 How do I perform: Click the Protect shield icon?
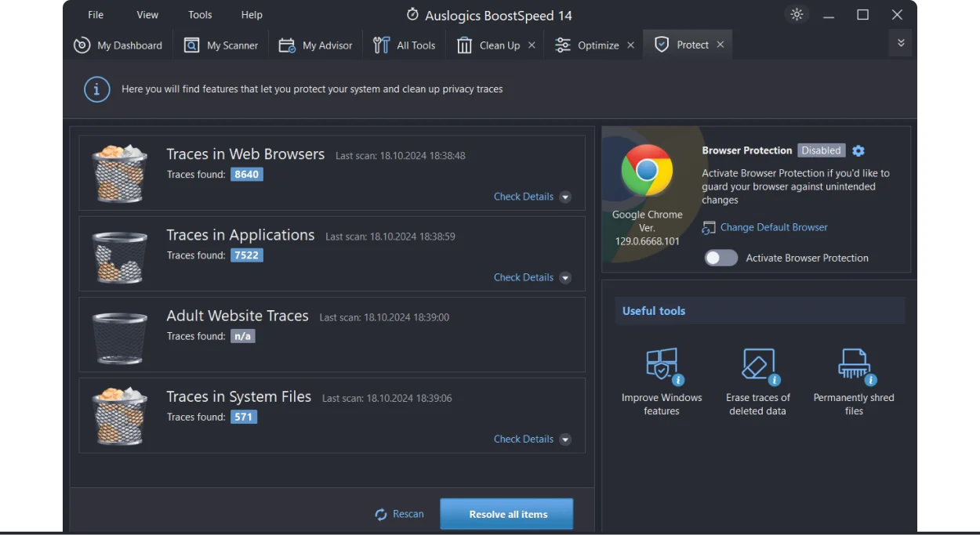tap(662, 45)
